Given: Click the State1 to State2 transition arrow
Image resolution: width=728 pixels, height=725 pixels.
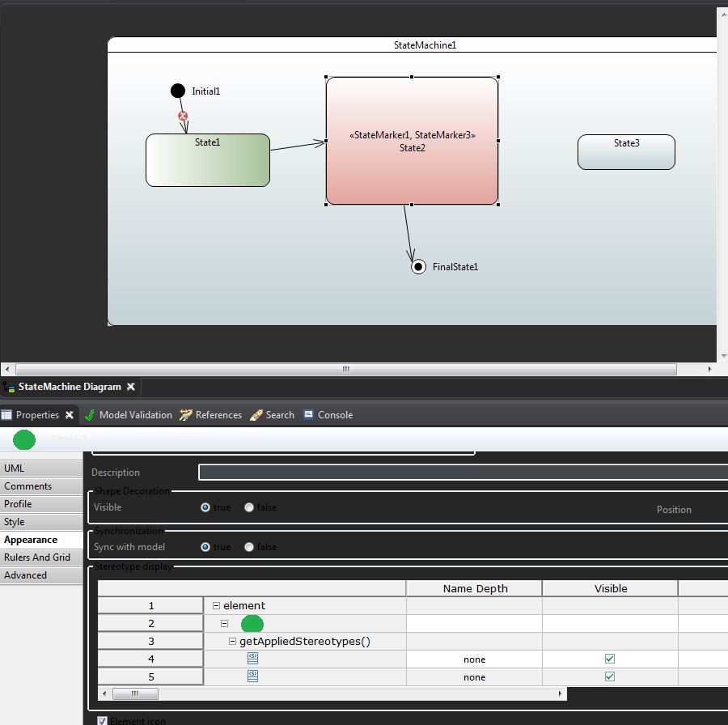Looking at the screenshot, I should [298, 146].
